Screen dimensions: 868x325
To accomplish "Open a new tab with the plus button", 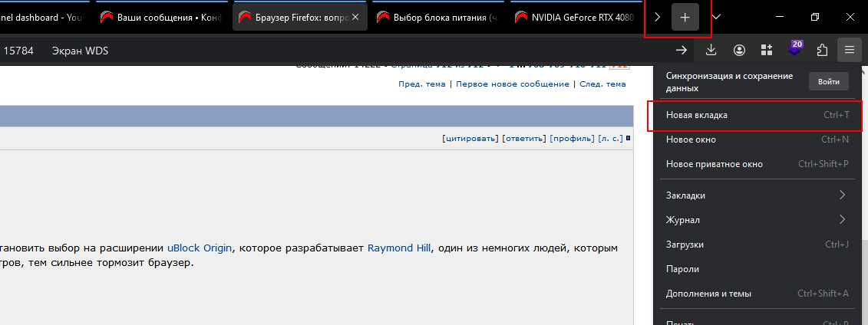I will coord(685,17).
